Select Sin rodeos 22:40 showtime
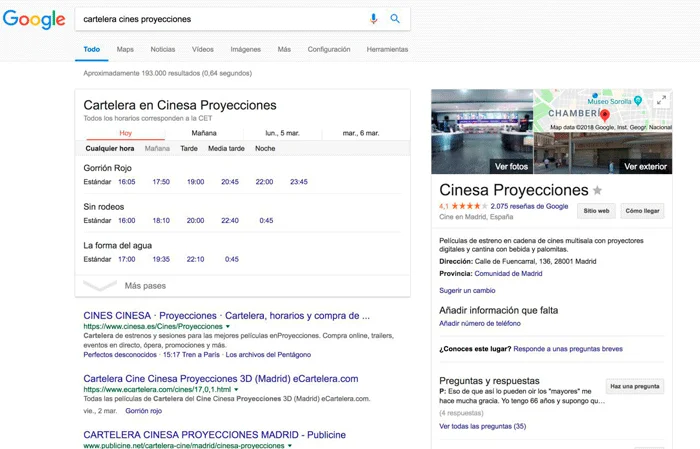 tap(230, 220)
